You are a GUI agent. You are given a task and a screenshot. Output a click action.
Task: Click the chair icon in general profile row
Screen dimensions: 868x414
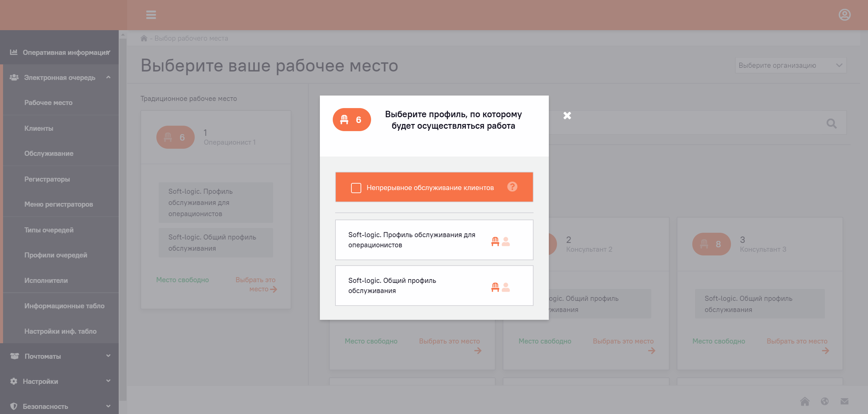(x=495, y=287)
